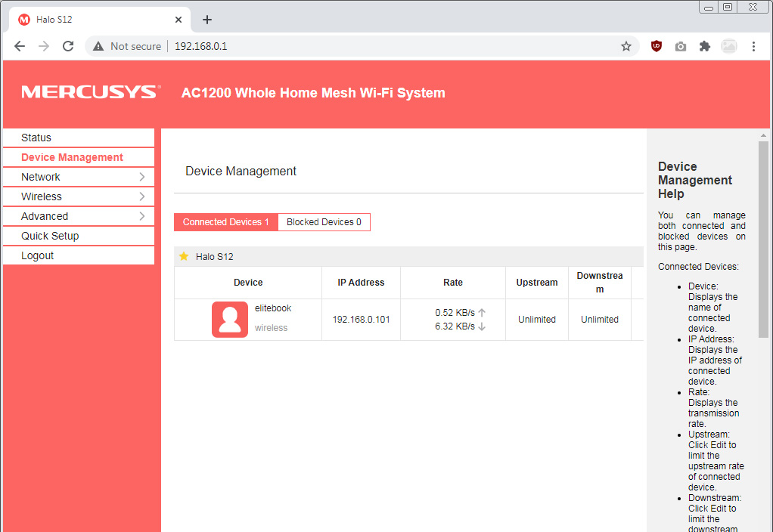Click the elitebook device avatar icon

pos(230,319)
